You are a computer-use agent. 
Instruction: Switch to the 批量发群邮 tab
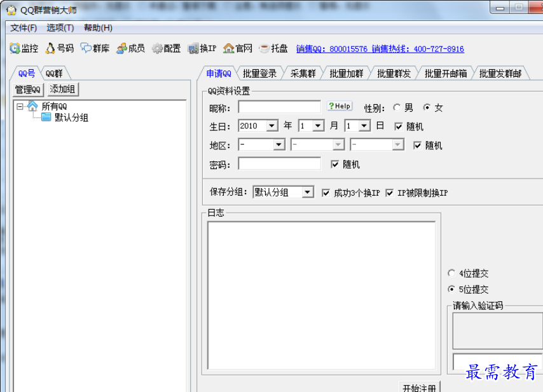pyautogui.click(x=500, y=74)
